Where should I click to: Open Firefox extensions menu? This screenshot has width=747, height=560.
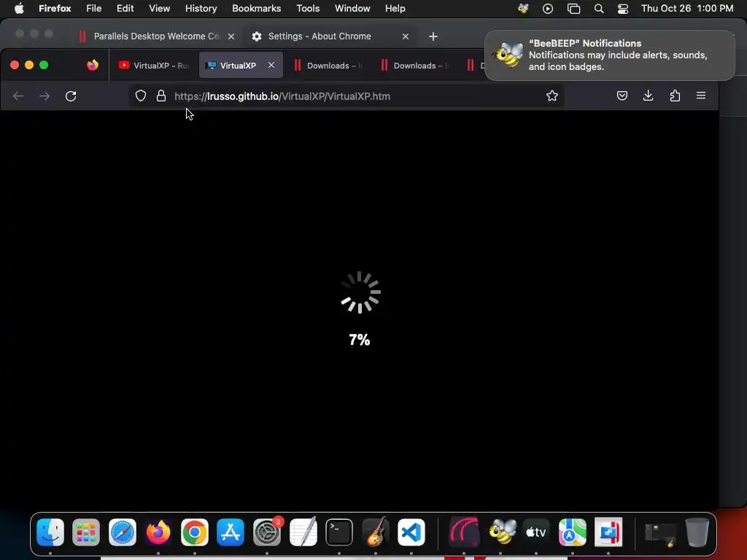coord(675,96)
